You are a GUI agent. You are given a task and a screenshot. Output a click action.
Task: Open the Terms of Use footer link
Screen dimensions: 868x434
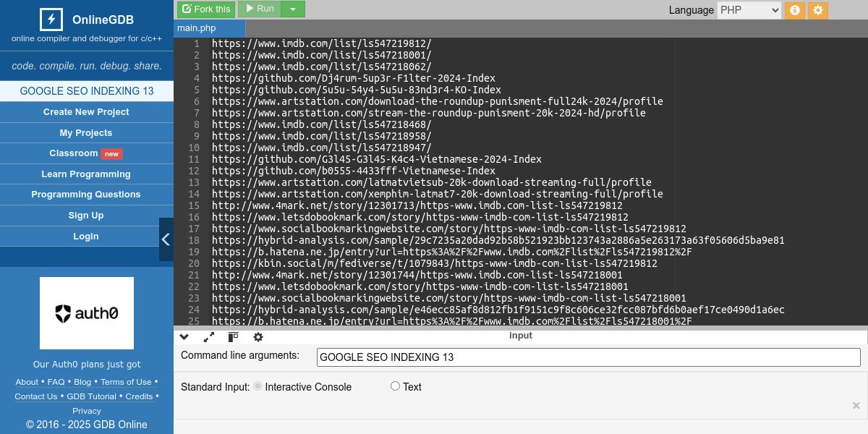[126, 382]
